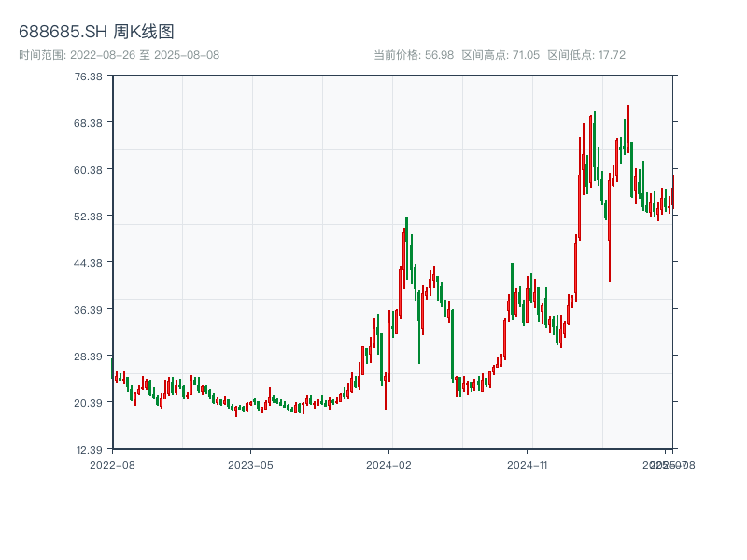This screenshot has height=560, width=747.
Task: Click the current price value 当前价格: 56.98
Action: coord(414,55)
